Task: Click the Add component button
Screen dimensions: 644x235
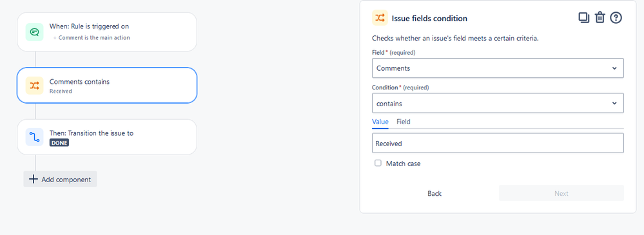Action: pos(61,179)
